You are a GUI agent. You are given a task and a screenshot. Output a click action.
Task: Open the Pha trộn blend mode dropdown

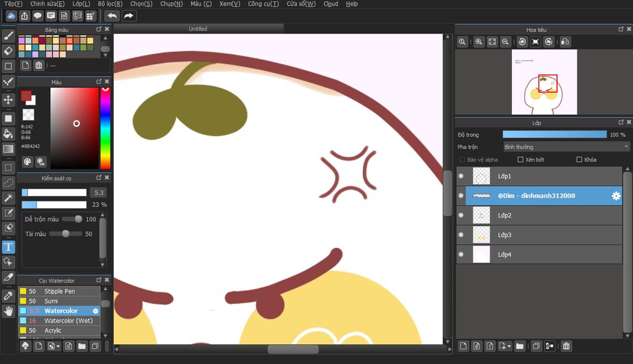[566, 147]
